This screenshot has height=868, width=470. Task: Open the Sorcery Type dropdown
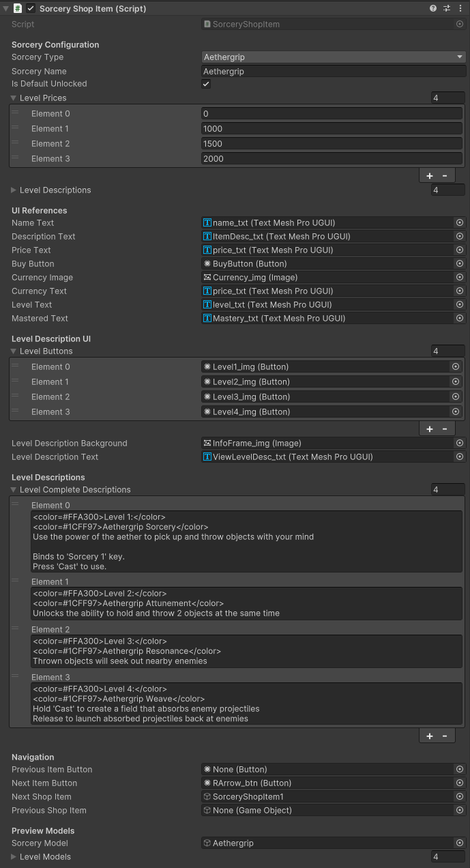tap(334, 57)
